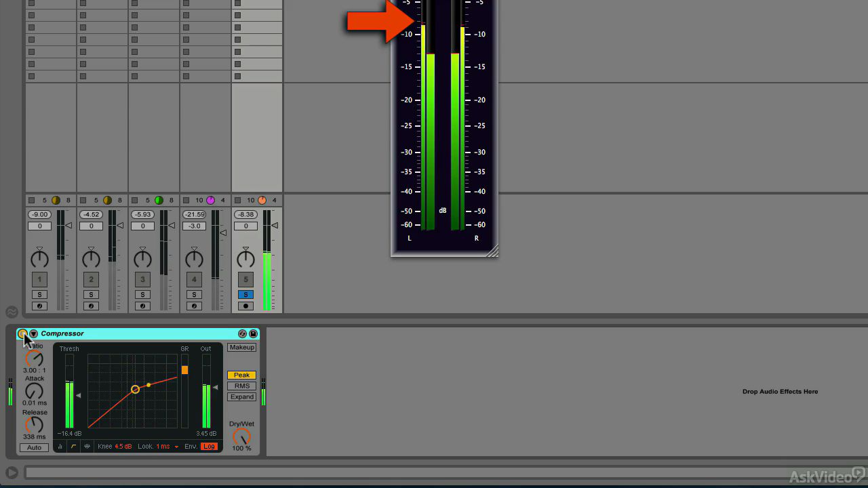The height and width of the screenshot is (488, 868).
Task: Collapse the Compressor with its fold arrow
Action: 33,333
